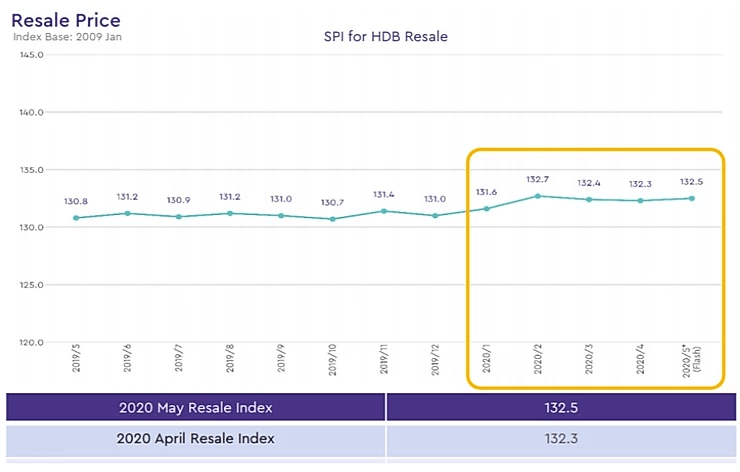The width and height of the screenshot is (740, 472).
Task: Select the 2020/4 data point on line
Action: tap(640, 201)
